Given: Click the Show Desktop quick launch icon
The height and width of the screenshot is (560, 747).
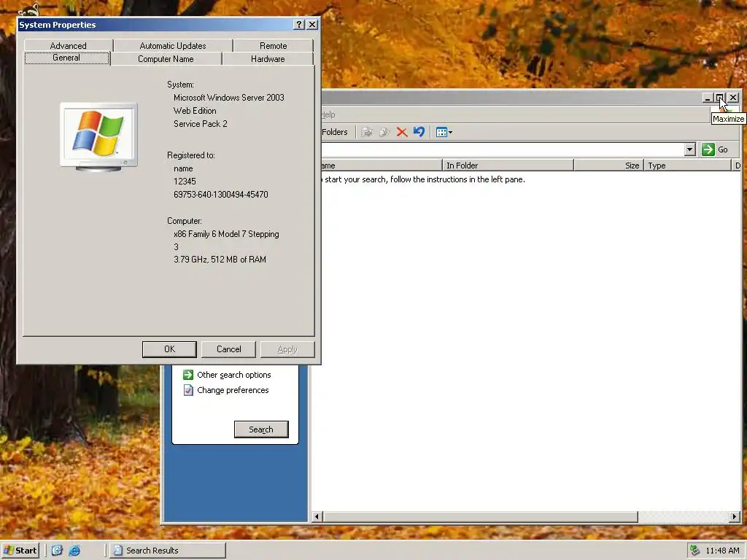Looking at the screenshot, I should click(x=57, y=551).
